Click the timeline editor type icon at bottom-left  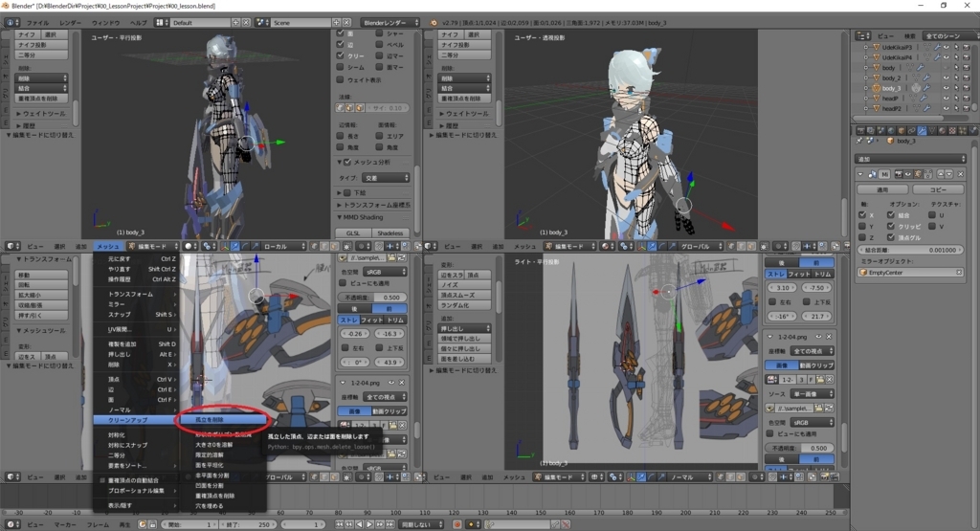[x=11, y=524]
